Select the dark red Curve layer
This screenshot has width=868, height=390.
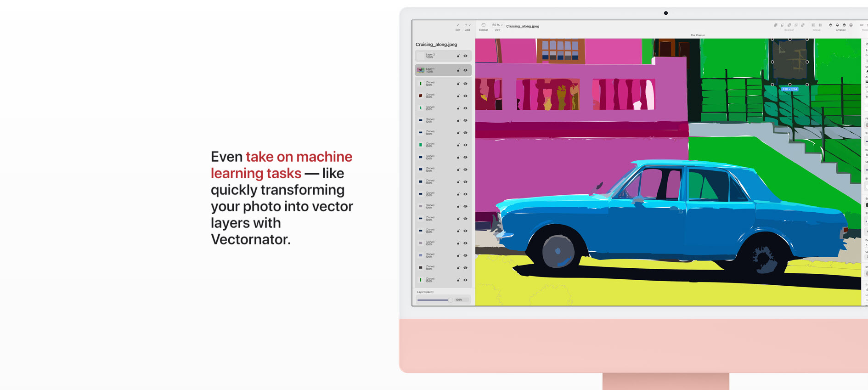pyautogui.click(x=443, y=96)
